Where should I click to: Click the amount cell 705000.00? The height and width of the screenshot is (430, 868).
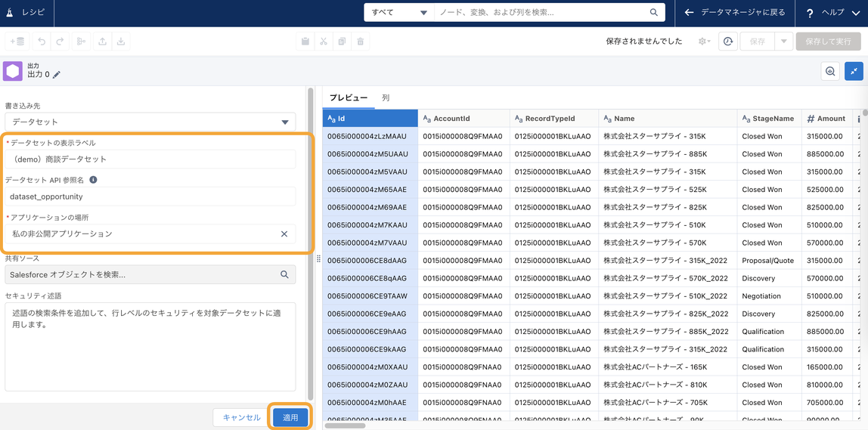(x=827, y=402)
